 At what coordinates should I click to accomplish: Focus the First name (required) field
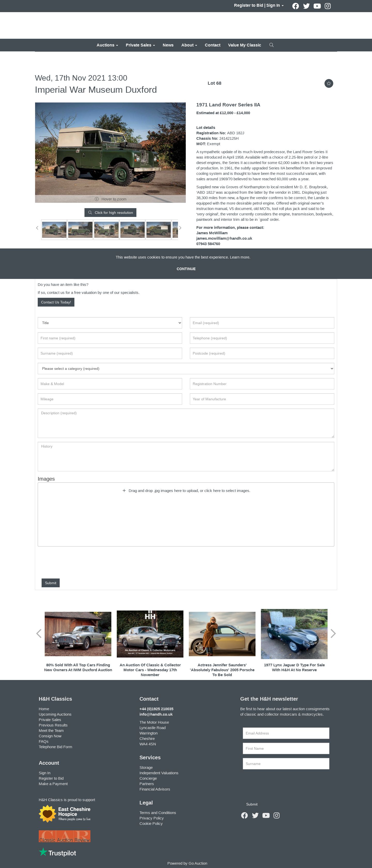click(110, 338)
